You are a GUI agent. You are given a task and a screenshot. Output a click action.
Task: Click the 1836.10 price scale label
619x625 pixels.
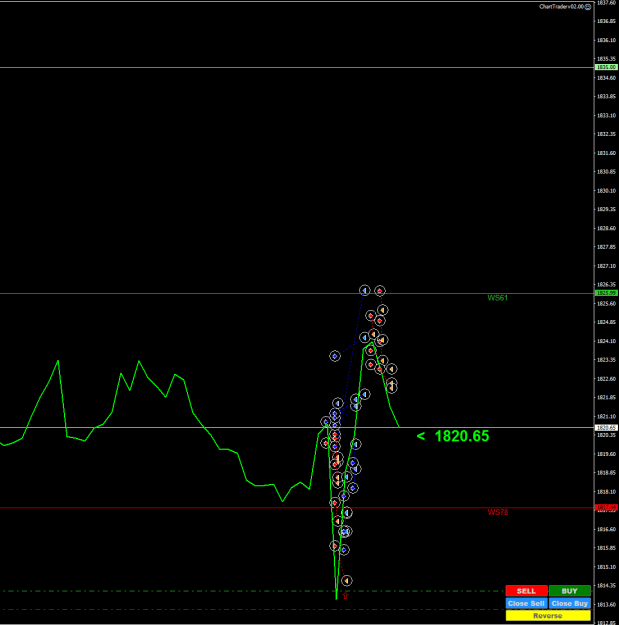(606, 40)
